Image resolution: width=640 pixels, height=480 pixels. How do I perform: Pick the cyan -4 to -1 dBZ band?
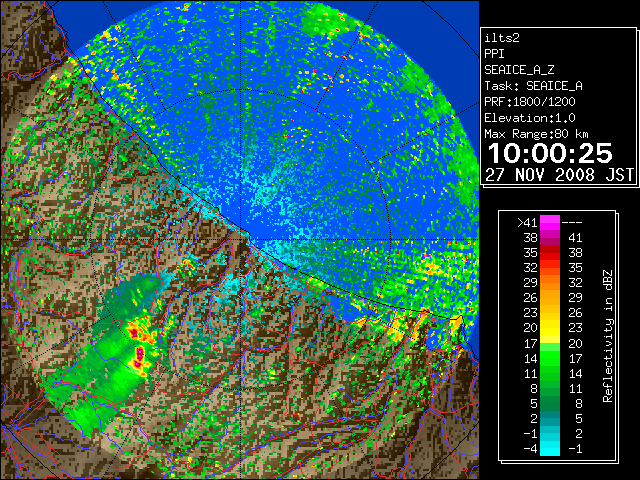click(x=550, y=449)
